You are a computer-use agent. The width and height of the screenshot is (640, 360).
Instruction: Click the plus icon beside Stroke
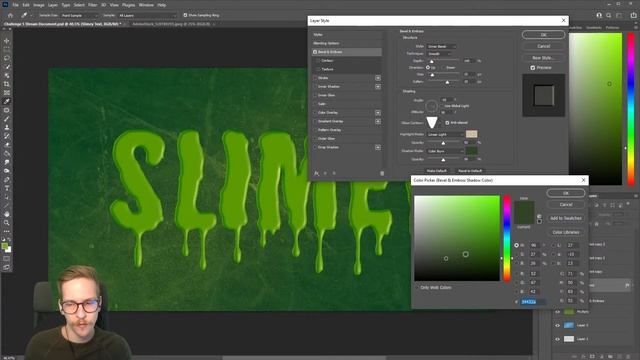pos(378,78)
